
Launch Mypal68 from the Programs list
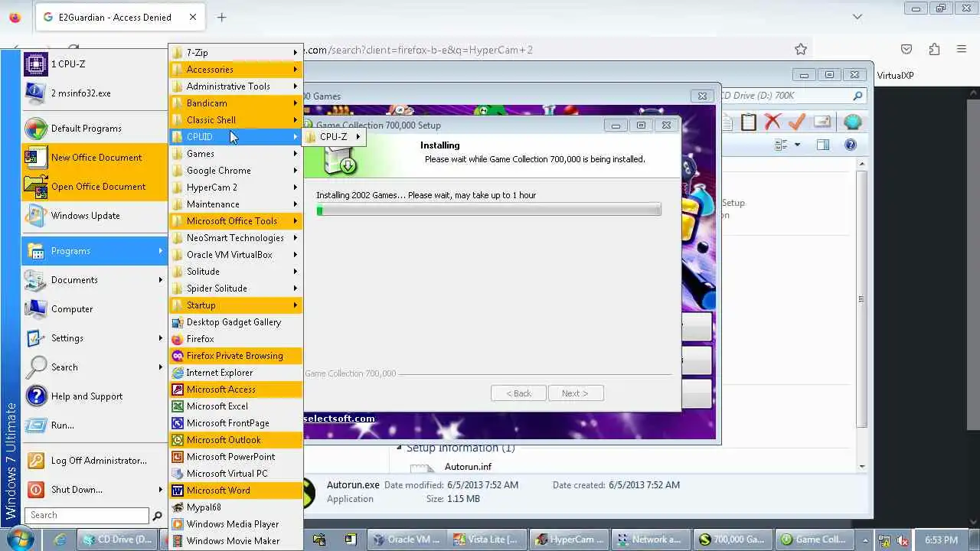click(x=236, y=507)
